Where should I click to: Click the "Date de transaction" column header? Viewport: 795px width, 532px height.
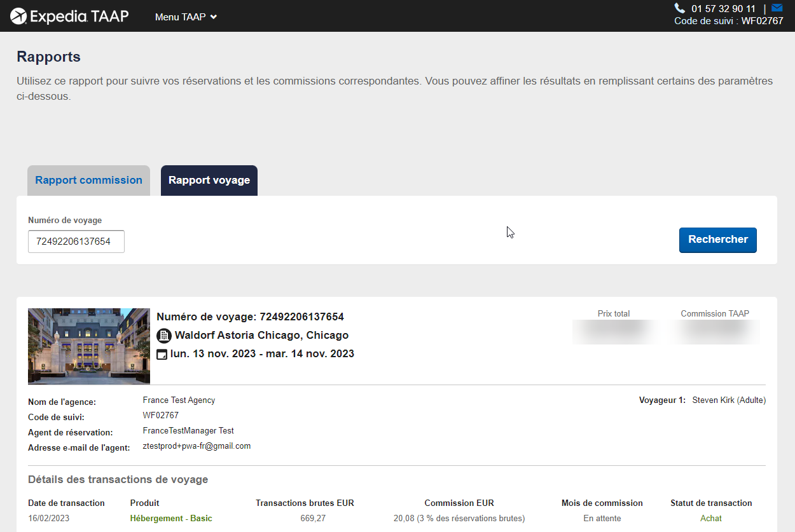pos(66,503)
